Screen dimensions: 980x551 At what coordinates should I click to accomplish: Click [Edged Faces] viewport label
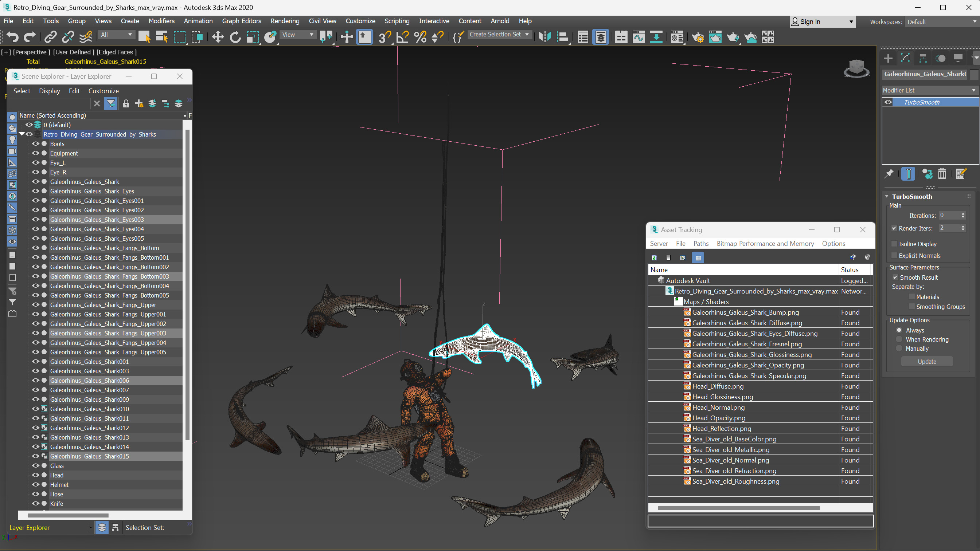pos(116,52)
